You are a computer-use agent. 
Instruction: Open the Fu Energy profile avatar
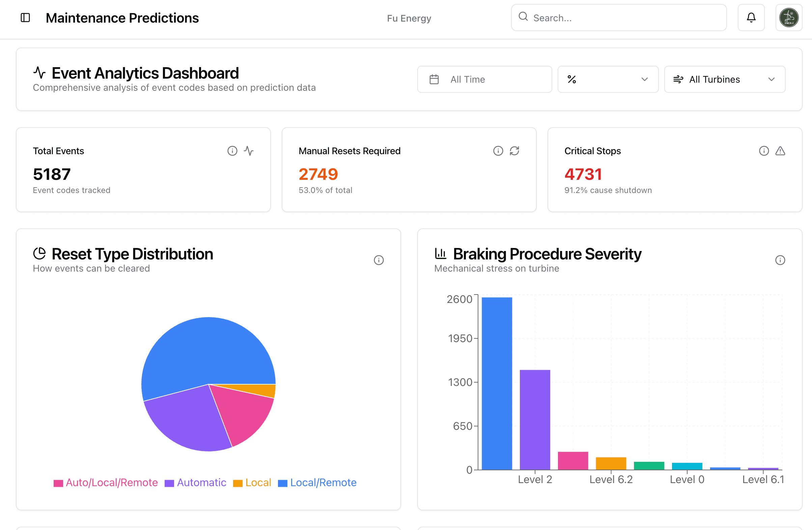789,18
